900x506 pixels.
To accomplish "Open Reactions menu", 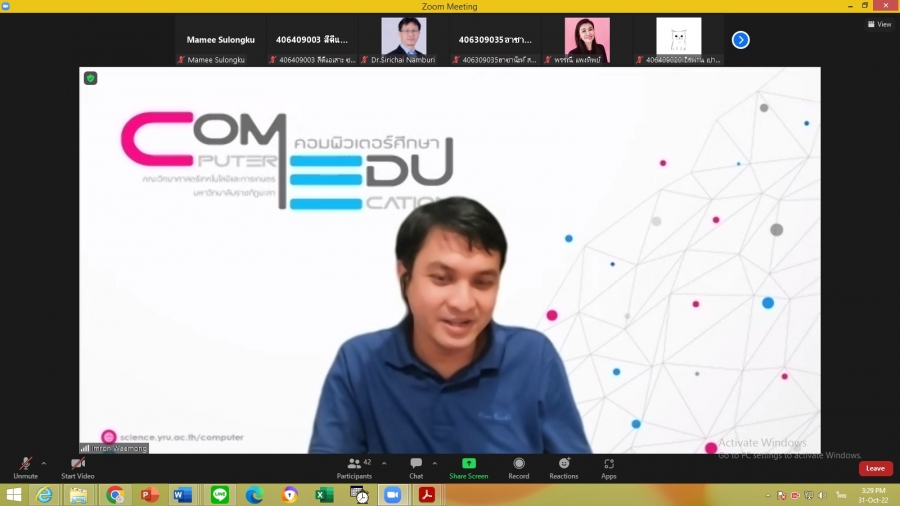I will coord(564,467).
